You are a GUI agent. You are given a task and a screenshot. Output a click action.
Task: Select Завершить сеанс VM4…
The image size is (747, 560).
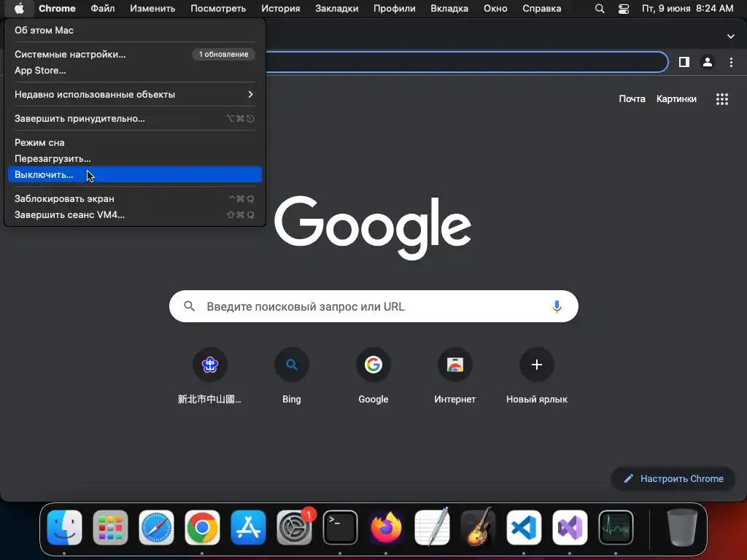(135, 215)
